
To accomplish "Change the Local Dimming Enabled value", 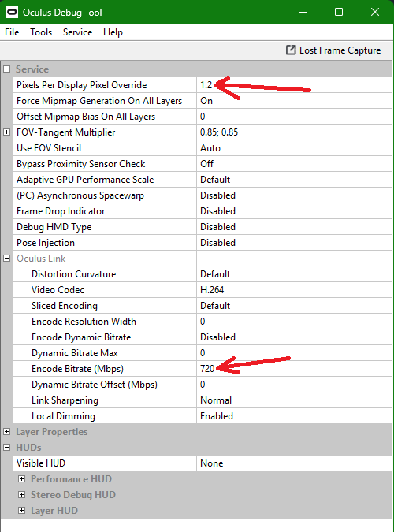I will 294,416.
